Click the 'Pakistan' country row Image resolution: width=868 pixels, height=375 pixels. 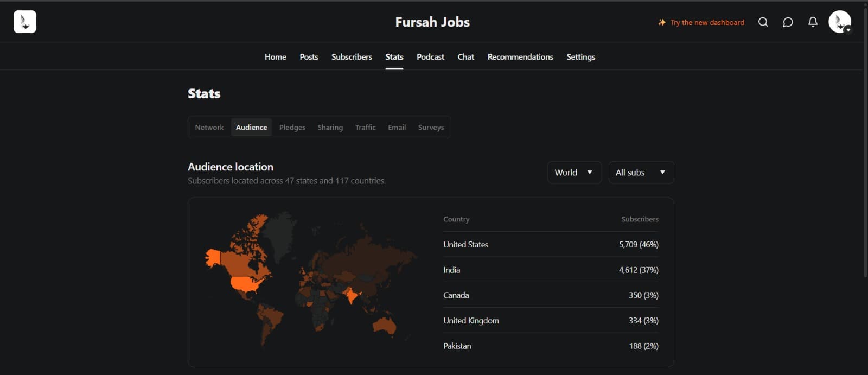click(x=551, y=346)
